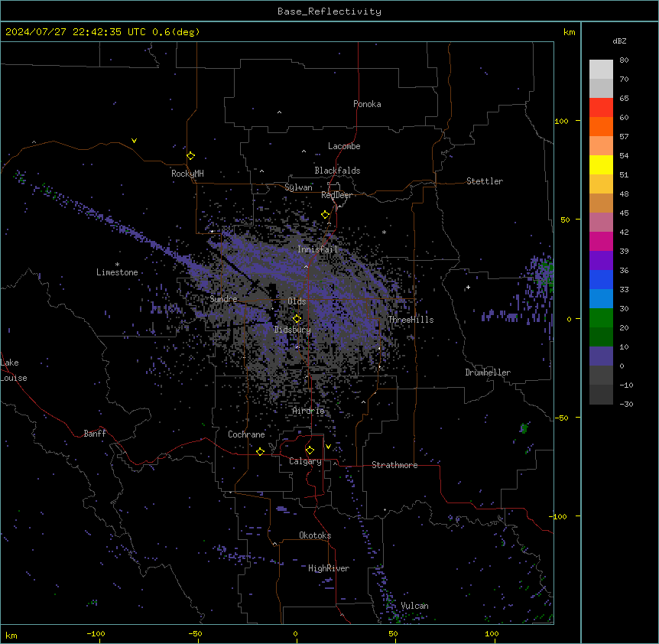Click the Blackfalds label
This screenshot has height=644, width=659.
337,171
